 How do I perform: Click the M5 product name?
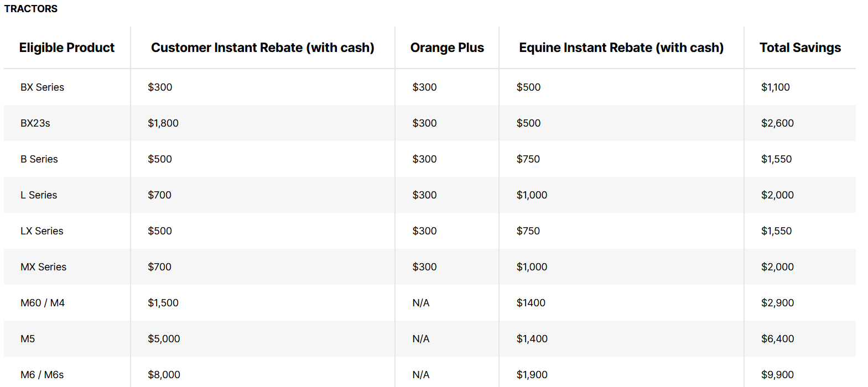(x=28, y=339)
